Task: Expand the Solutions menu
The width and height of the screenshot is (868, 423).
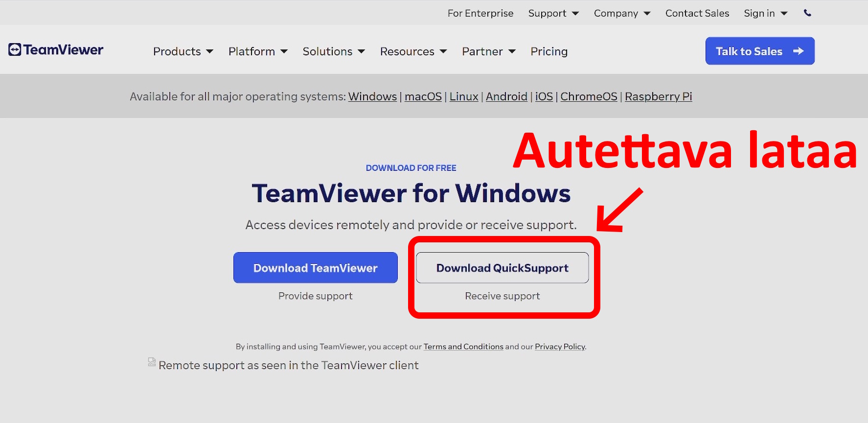Action: coord(334,51)
